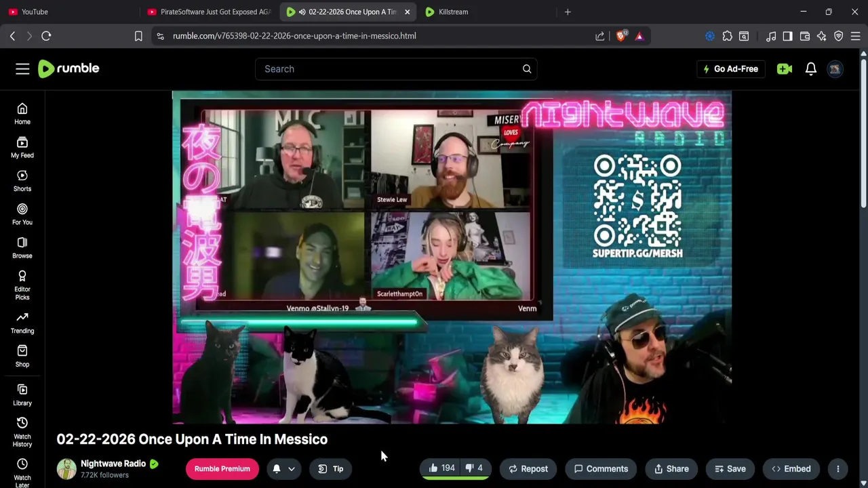Open Watch History in the sidebar
The width and height of the screenshot is (868, 488).
click(x=22, y=432)
